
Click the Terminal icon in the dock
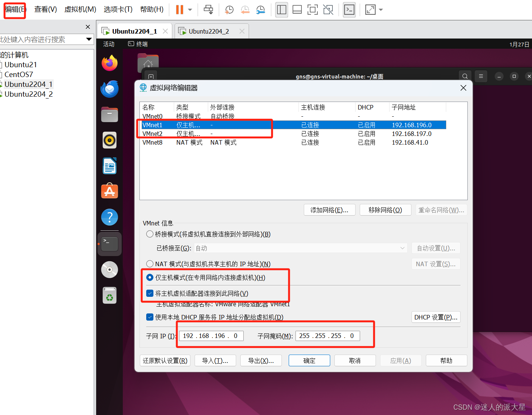[x=110, y=244]
